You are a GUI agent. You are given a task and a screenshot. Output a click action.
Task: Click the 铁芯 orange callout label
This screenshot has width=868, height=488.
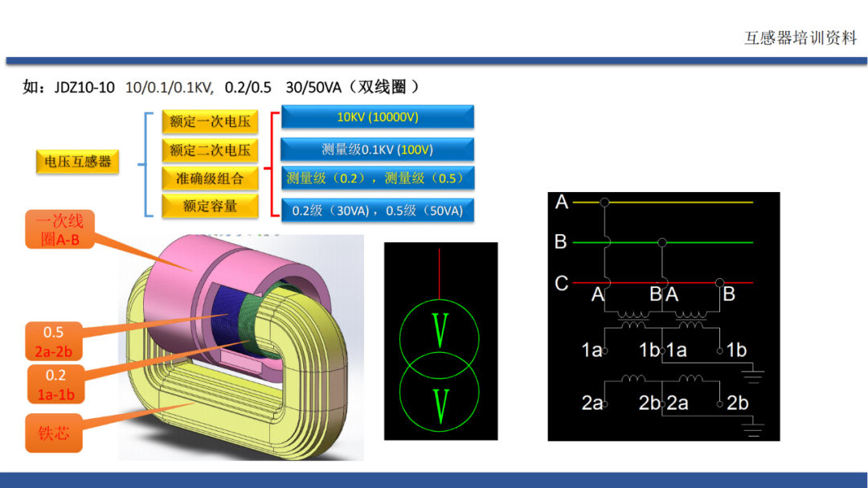tap(54, 433)
